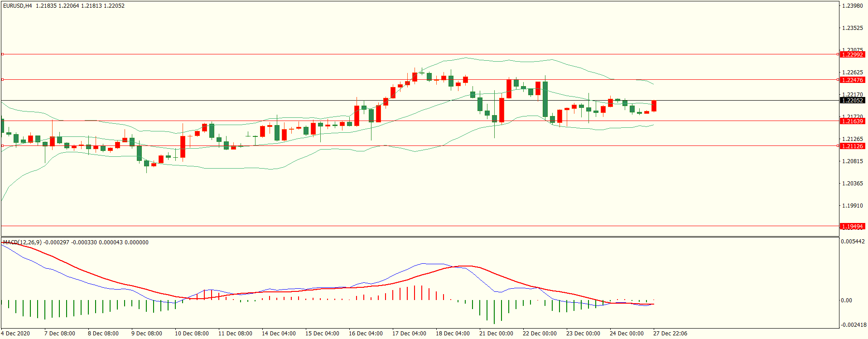This screenshot has height=339, width=868.
Task: Click the 22 Dec 00:00 time label
Action: (x=540, y=334)
